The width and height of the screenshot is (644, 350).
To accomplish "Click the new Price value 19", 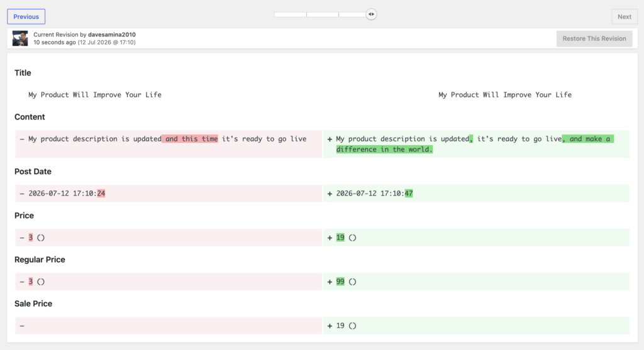I will click(340, 238).
